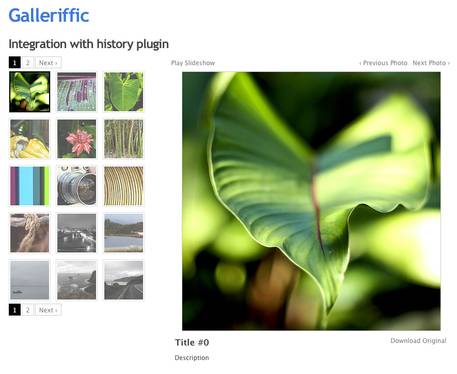Open the lake and hills thumbnail
The image size is (457, 374).
tap(124, 233)
